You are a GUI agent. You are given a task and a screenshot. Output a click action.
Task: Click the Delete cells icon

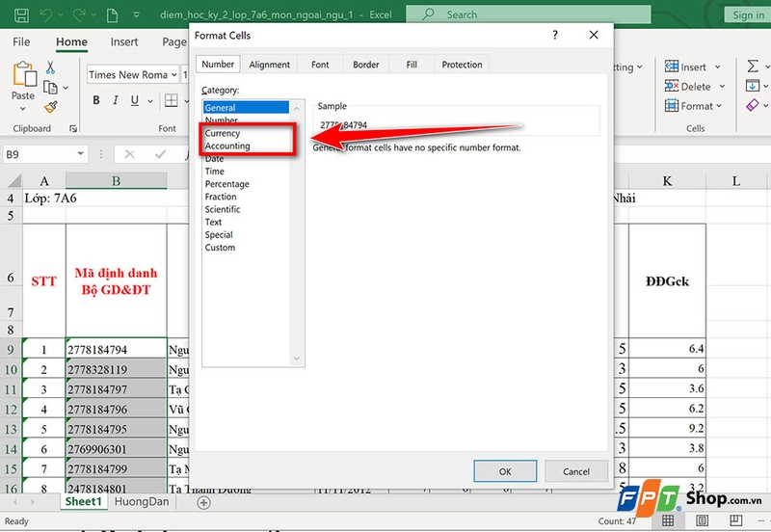(671, 86)
